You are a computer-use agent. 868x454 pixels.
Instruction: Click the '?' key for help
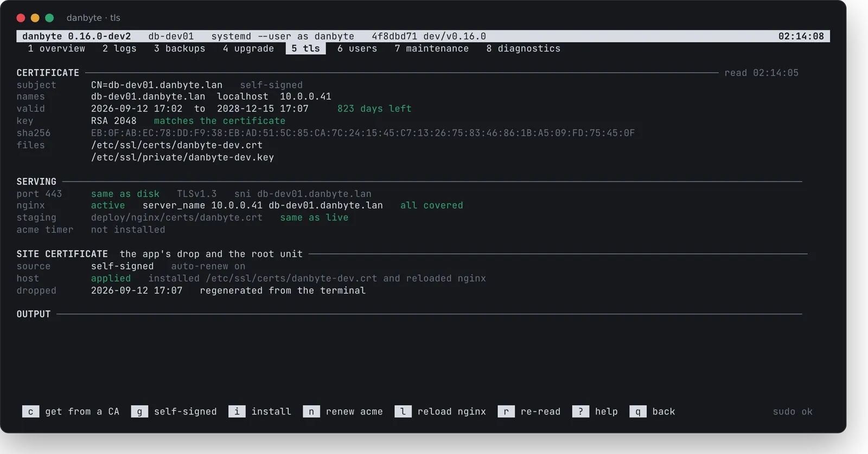click(x=580, y=412)
